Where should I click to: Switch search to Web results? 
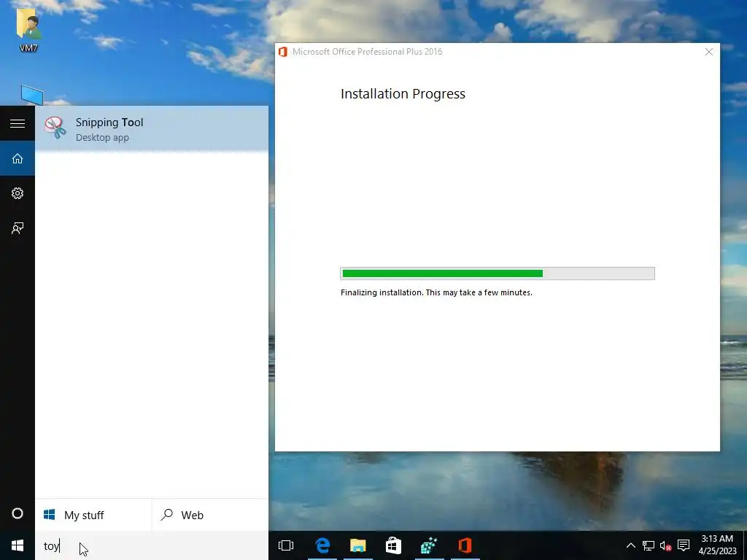pyautogui.click(x=210, y=515)
